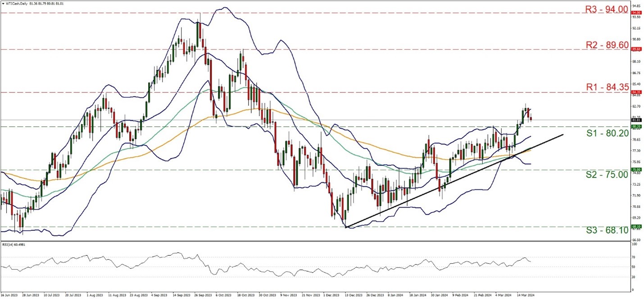Click the green 68.10 price tag on axis
The width and height of the screenshot is (644, 299).
(636, 227)
